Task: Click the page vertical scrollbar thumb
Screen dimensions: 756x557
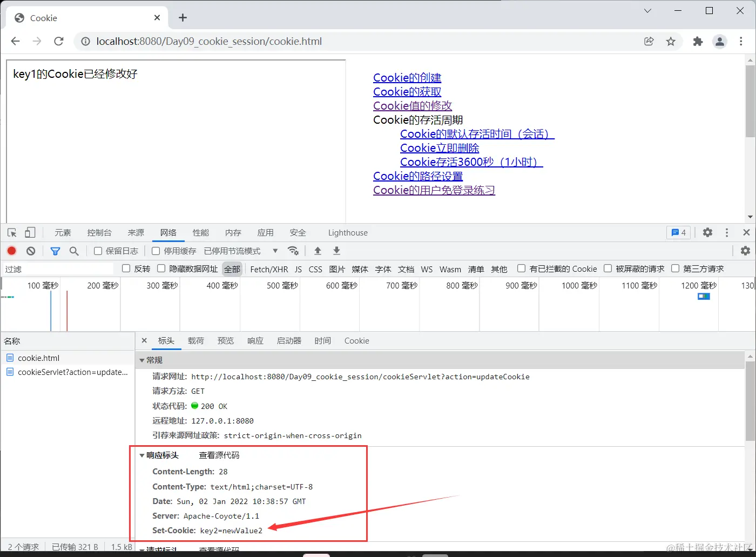Action: [750, 101]
